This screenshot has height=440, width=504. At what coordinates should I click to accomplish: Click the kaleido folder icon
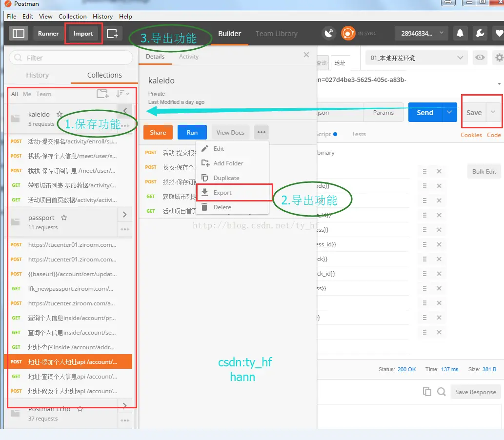[15, 118]
